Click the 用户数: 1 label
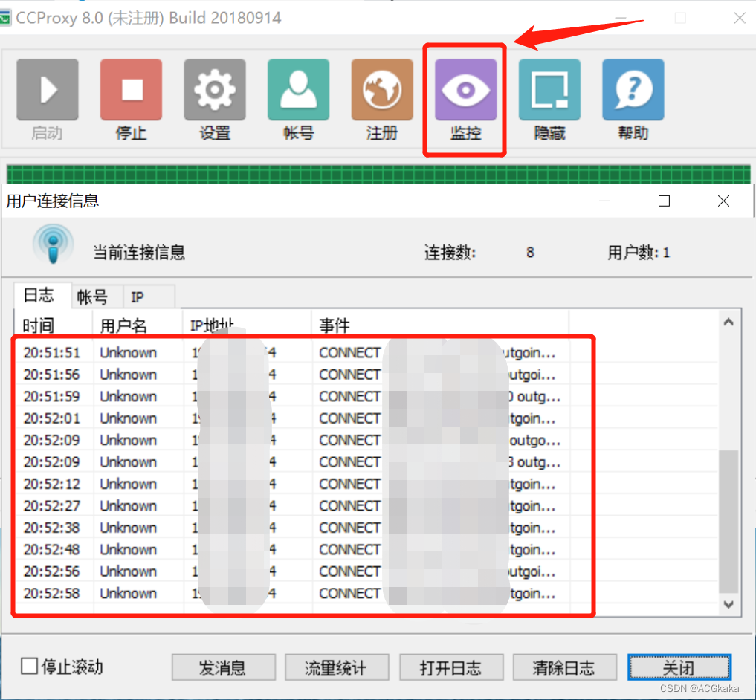756x700 pixels. (639, 252)
